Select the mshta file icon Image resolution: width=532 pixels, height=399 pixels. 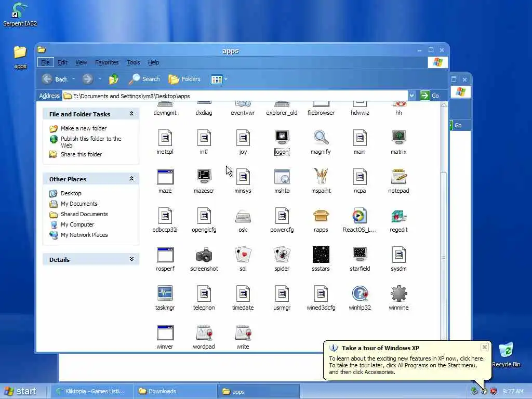pyautogui.click(x=282, y=177)
